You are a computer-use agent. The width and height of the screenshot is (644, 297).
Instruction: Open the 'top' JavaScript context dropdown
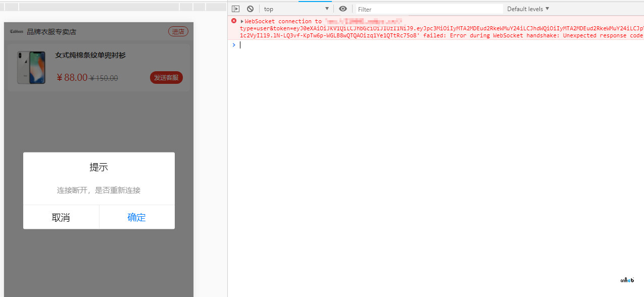point(296,9)
